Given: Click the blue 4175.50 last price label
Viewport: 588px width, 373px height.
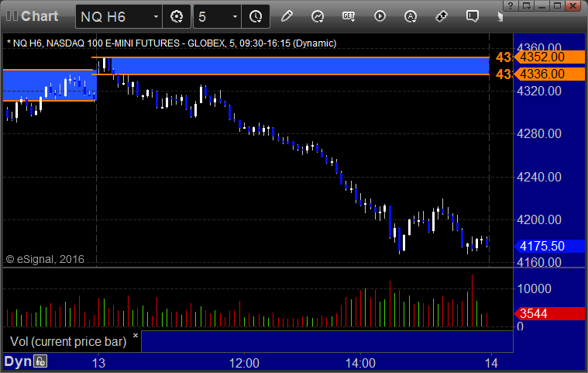Looking at the screenshot, I should (549, 246).
